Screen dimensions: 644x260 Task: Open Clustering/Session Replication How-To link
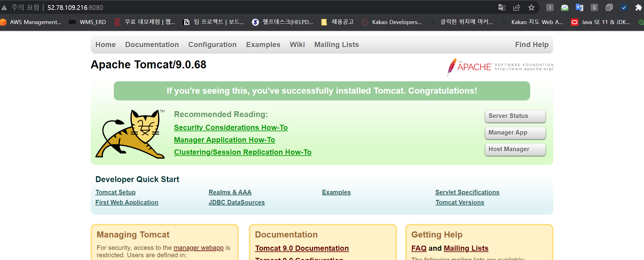point(243,152)
